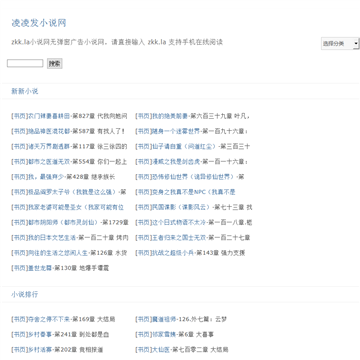Click [书页] beside chapter 第1729章
Viewport: 360px width, 360px height.
[19, 222]
